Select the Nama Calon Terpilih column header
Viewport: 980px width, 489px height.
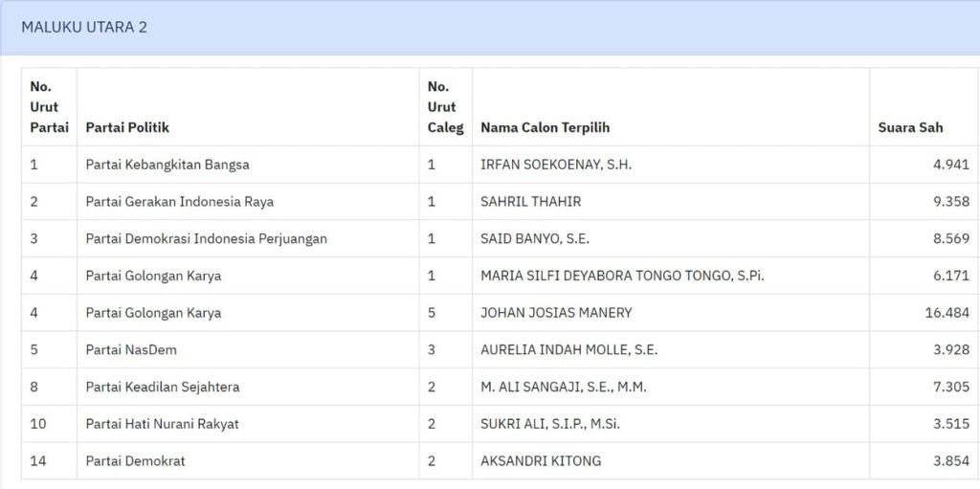545,127
